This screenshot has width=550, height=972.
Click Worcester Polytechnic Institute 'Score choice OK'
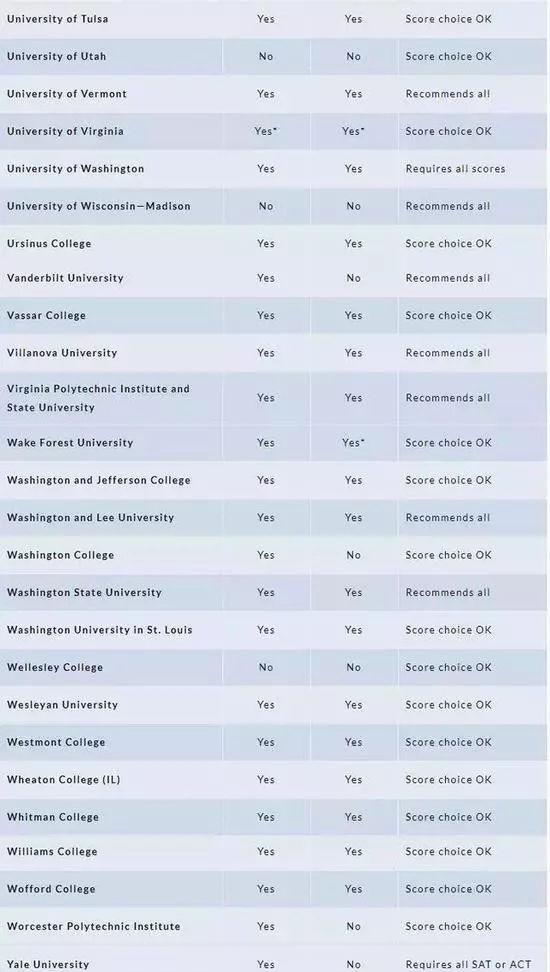(448, 927)
